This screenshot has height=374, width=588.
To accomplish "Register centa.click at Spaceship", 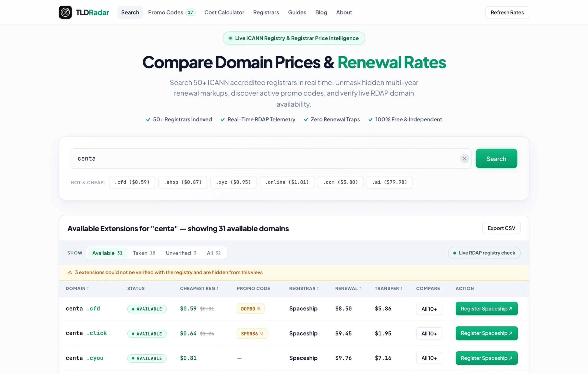I will click(487, 333).
